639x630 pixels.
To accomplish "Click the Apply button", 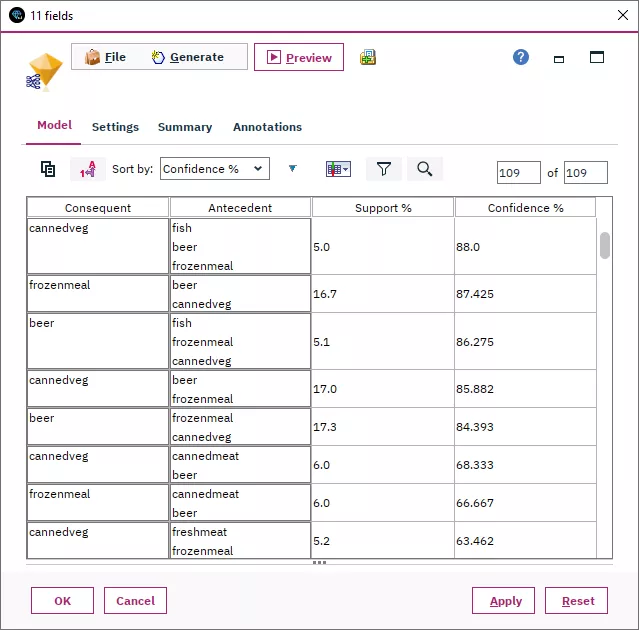I will point(505,601).
